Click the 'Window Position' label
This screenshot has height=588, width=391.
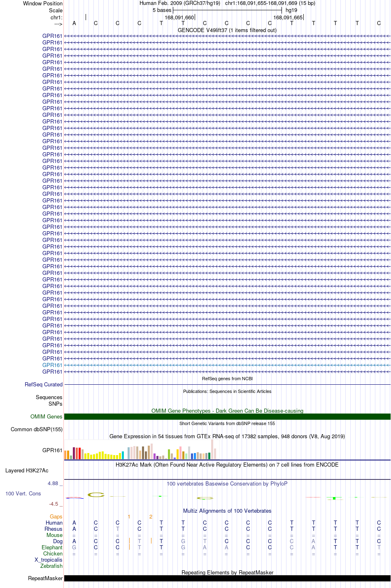tap(43, 3)
